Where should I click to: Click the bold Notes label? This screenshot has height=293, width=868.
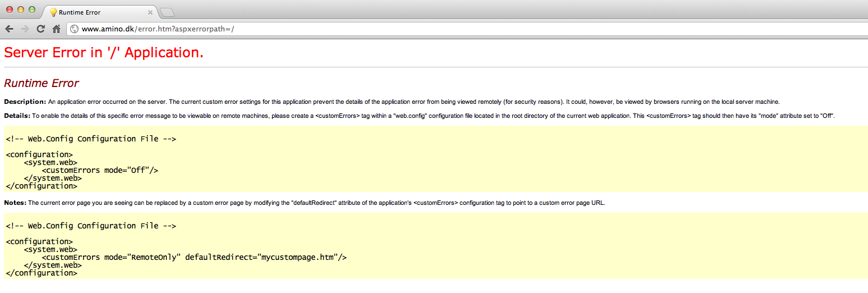[15, 203]
